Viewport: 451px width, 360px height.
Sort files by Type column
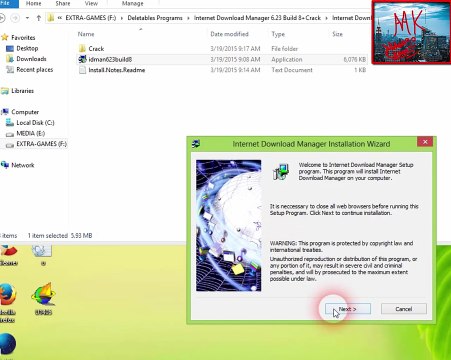tap(278, 34)
